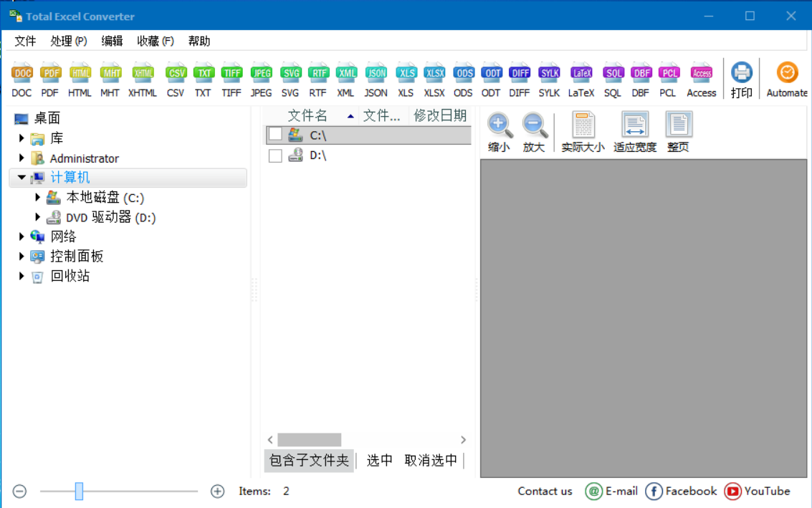Expand the 网络 tree node
Screen dimensions: 812x508
22,236
